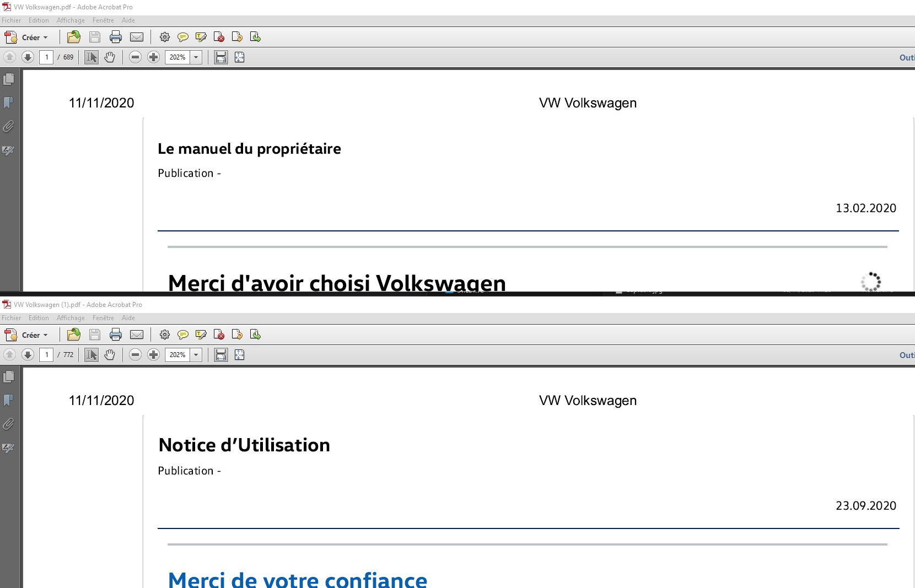Open Edition menu in top window

pos(39,20)
